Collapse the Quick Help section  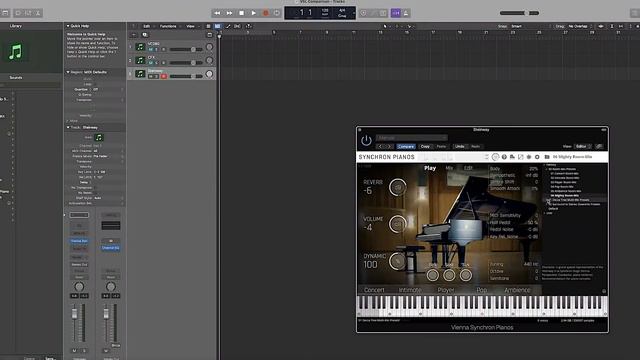[x=68, y=26]
